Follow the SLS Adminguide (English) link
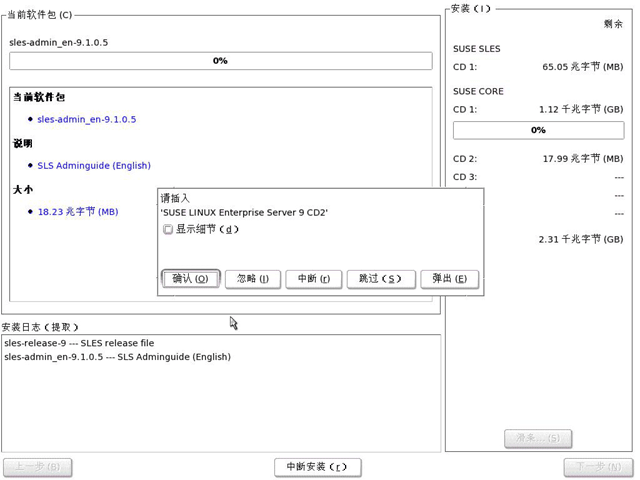This screenshot has width=640, height=480. [94, 165]
